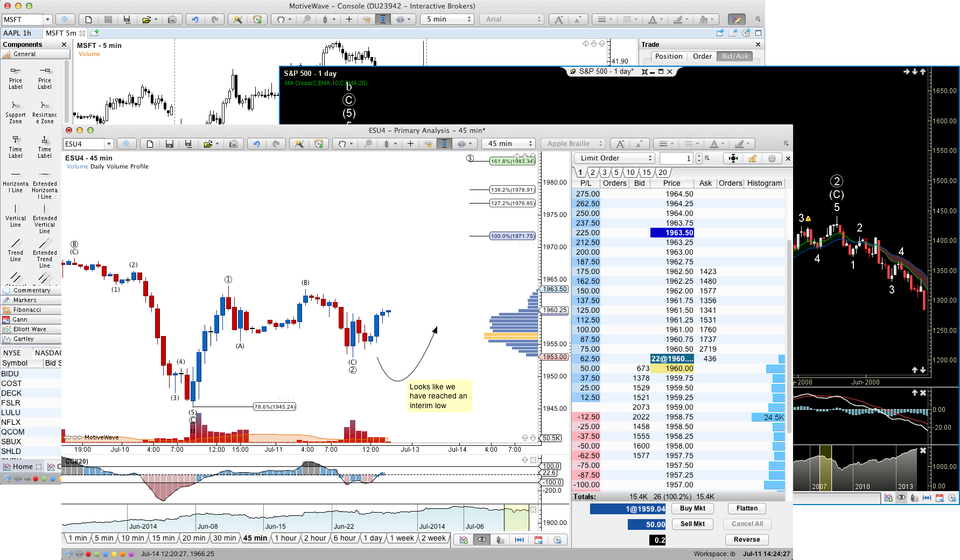960x560 pixels.
Task: Toggle drawing mode button at Console toolbar right
Action: coord(737,19)
